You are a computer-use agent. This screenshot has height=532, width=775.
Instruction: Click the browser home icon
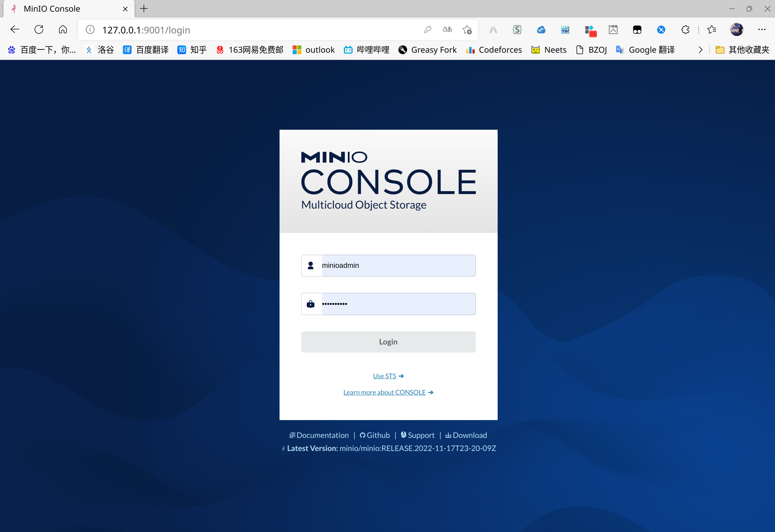pos(63,30)
